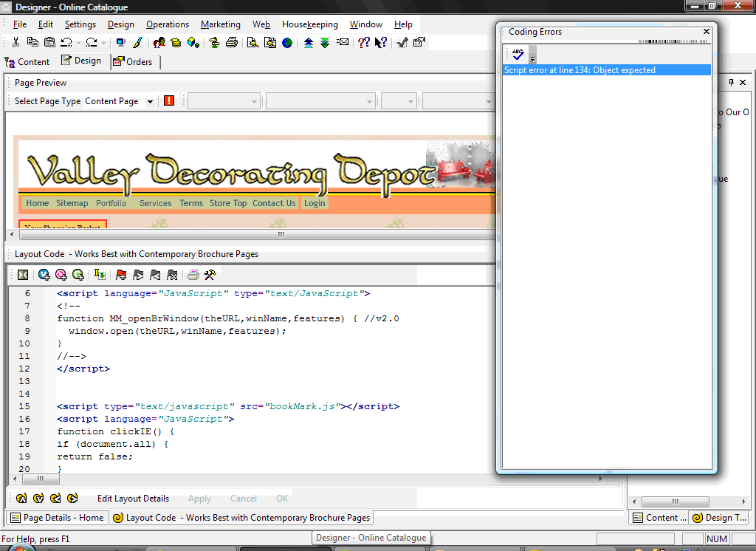This screenshot has height=551, width=756.
Task: Select the script error at line 134
Action: [580, 70]
